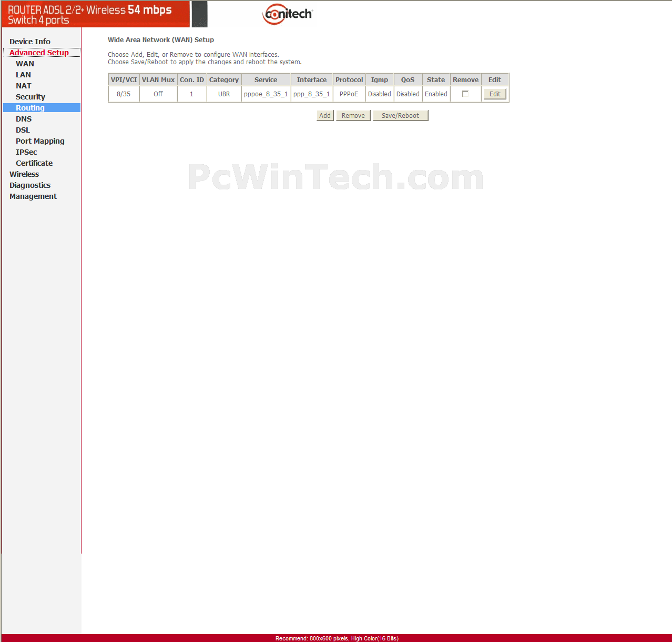Screen dimensions: 672x642
Task: Click the Enabled state cell
Action: pos(436,94)
